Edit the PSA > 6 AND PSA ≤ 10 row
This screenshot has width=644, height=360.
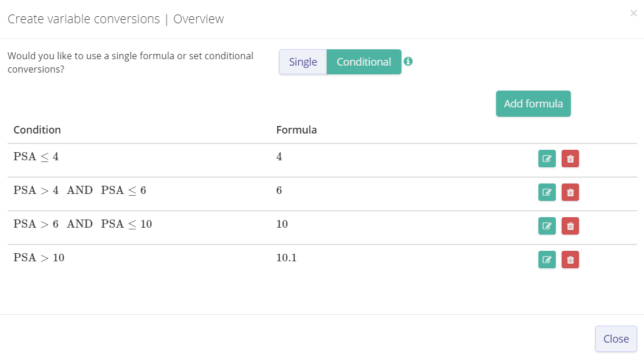(547, 226)
